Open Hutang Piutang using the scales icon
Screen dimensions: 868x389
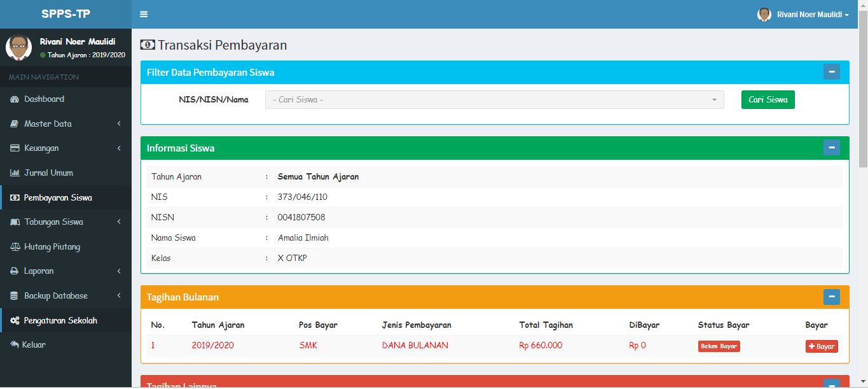pyautogui.click(x=15, y=246)
